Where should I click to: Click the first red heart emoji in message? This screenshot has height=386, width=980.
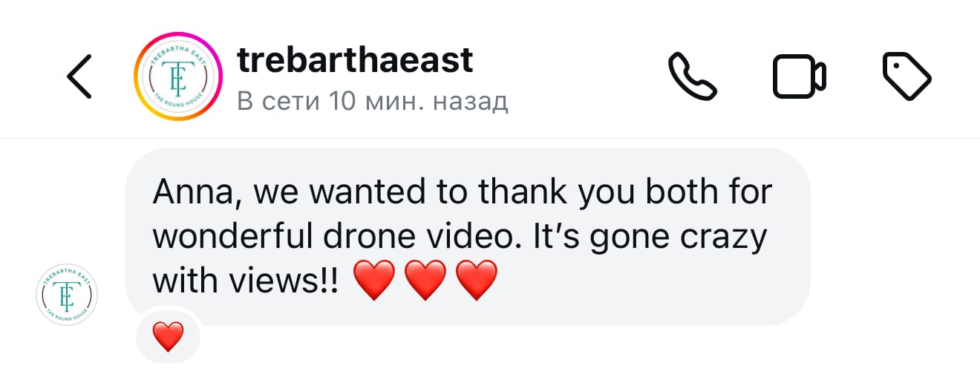pos(373,281)
